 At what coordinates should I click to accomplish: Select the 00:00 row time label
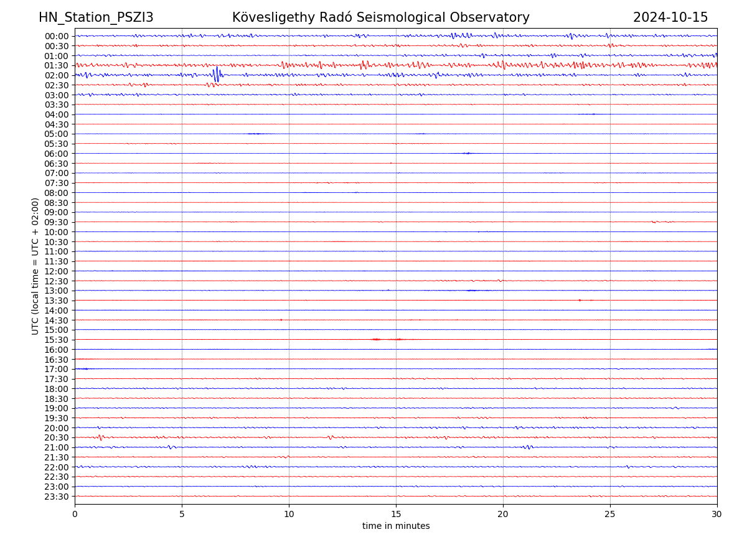point(57,36)
